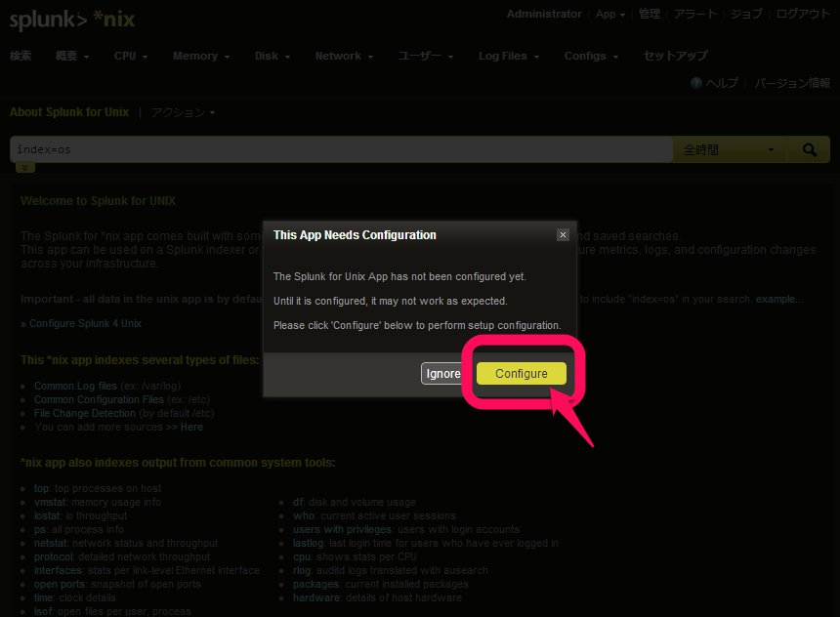Click the df link
The width and height of the screenshot is (840, 617).
coord(298,503)
